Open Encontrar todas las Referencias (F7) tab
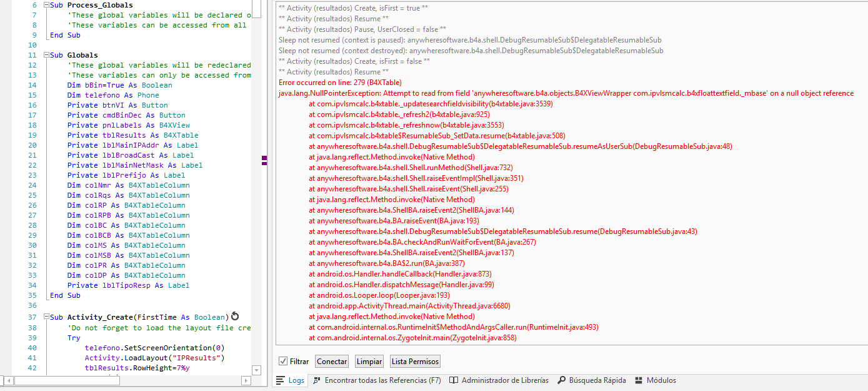 coord(377,380)
